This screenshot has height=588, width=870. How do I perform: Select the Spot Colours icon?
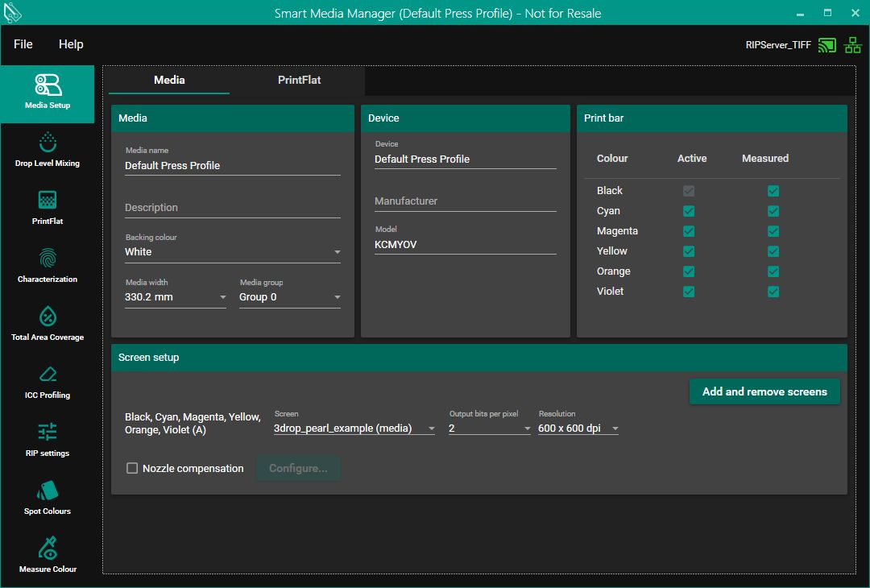[48, 498]
